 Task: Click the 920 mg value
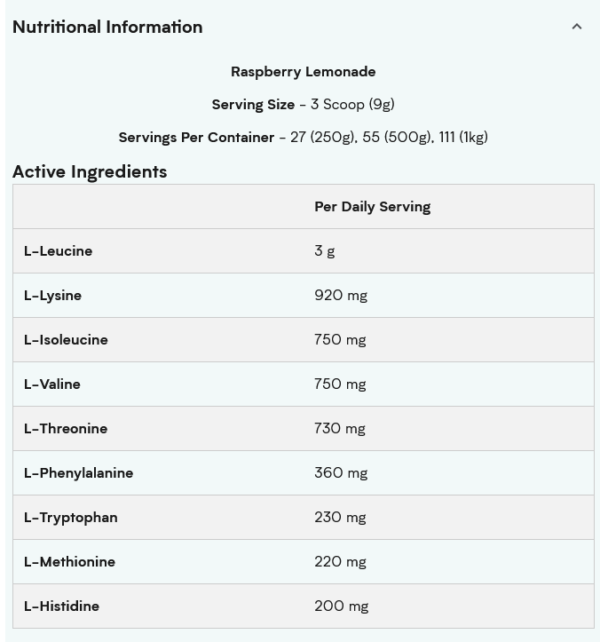coord(341,295)
